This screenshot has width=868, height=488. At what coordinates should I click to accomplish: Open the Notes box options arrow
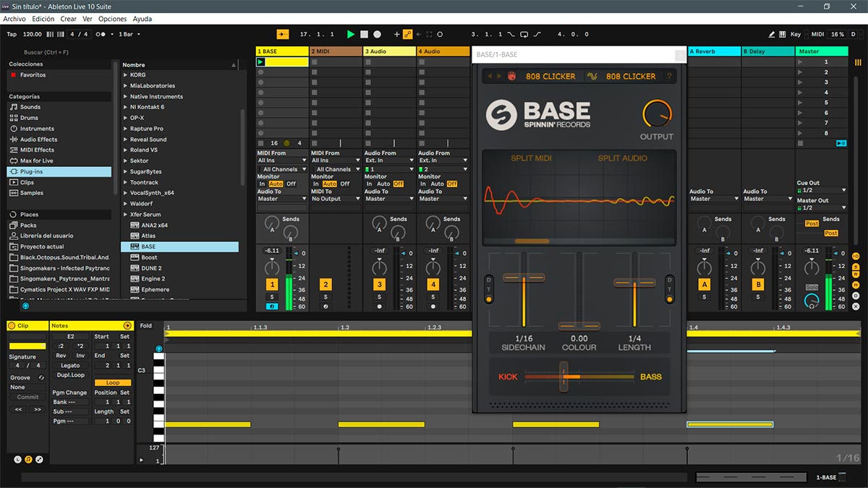tap(127, 326)
